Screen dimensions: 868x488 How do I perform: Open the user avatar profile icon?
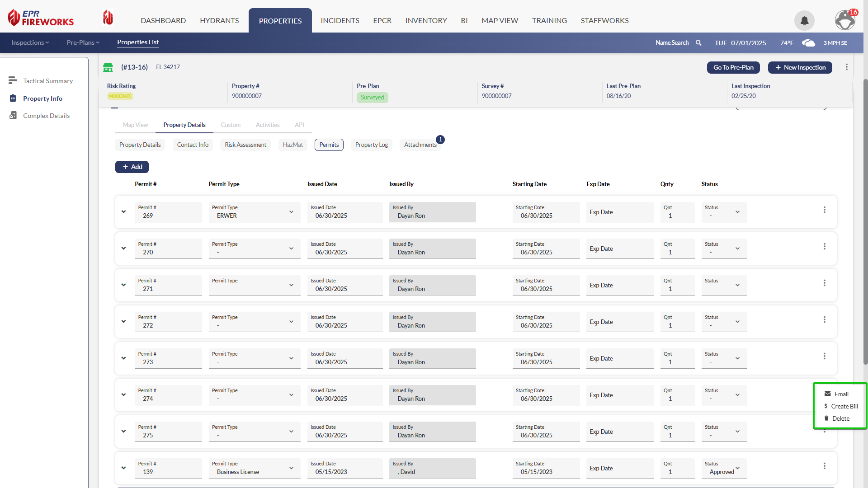[844, 20]
